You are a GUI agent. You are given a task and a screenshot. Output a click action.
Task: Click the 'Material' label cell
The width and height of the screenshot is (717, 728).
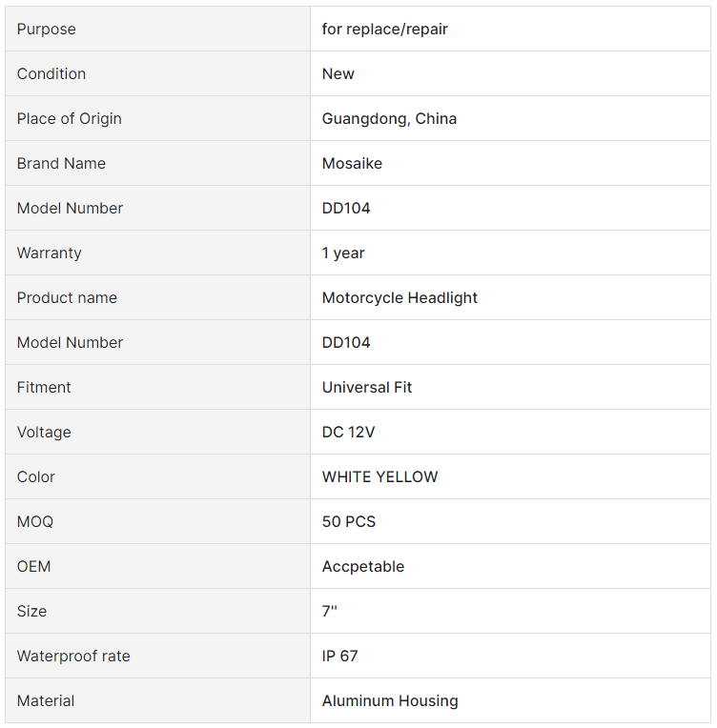[157, 700]
